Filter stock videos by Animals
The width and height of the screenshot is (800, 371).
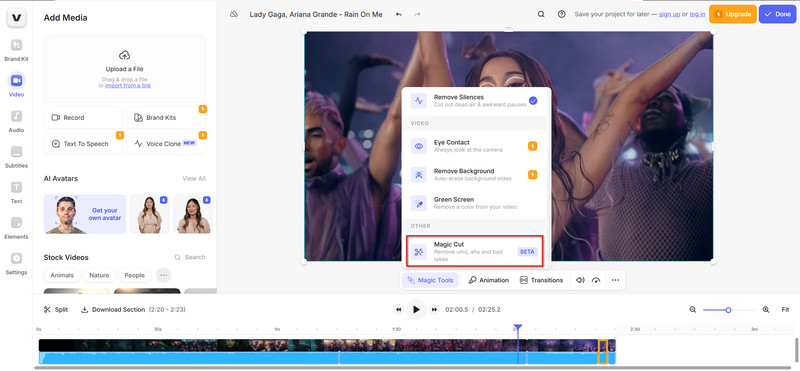62,275
